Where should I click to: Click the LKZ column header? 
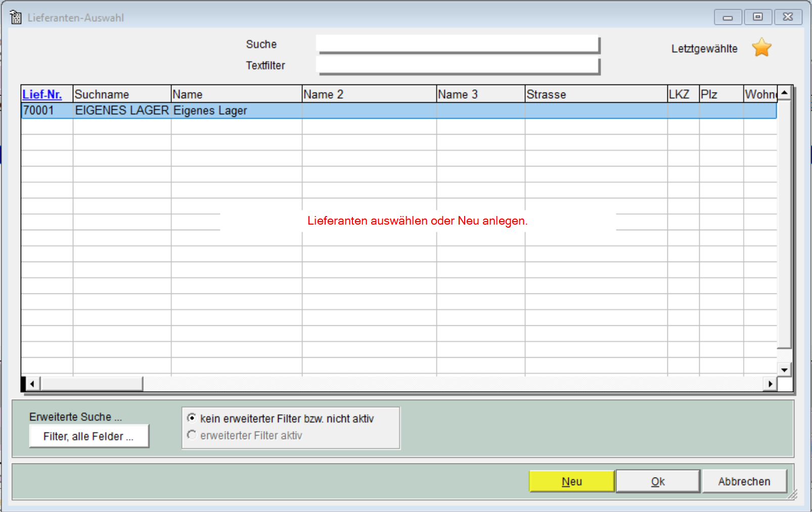[684, 94]
